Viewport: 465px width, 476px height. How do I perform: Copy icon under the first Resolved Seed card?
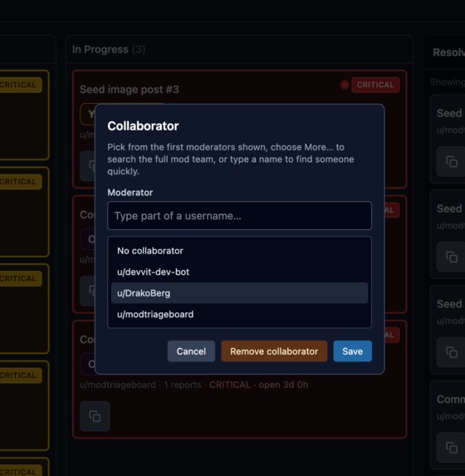(452, 161)
